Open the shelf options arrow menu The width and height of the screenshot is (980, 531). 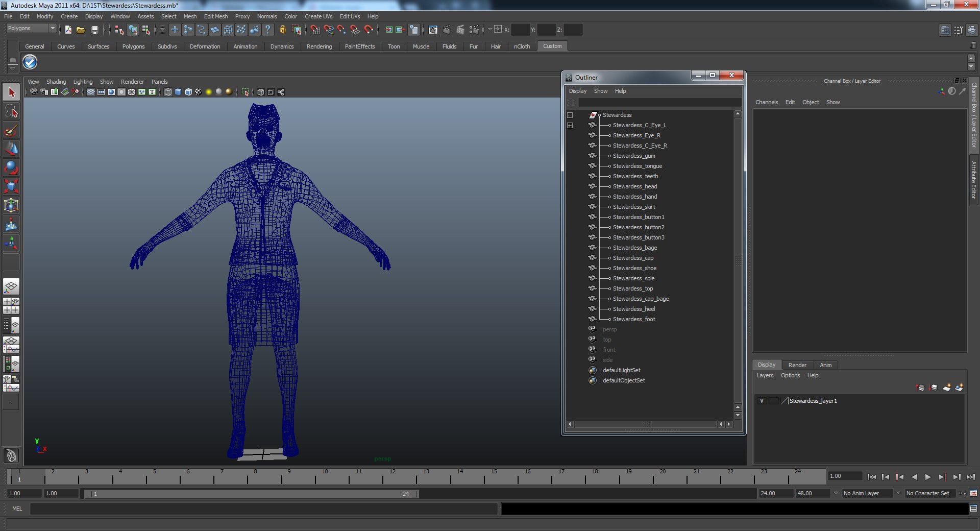(13, 68)
